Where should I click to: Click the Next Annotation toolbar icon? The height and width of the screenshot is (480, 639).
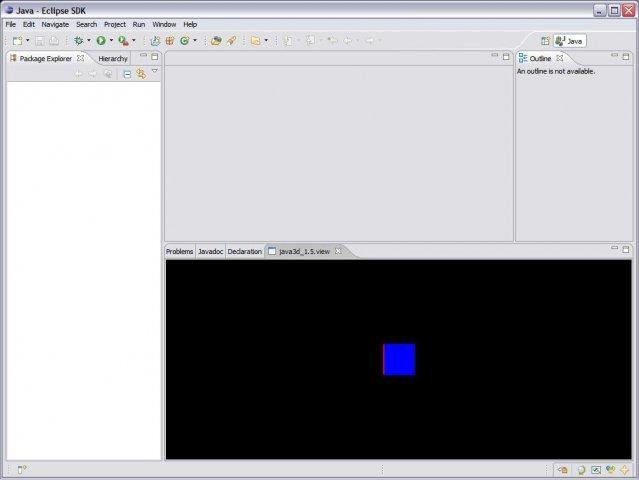[x=289, y=41]
